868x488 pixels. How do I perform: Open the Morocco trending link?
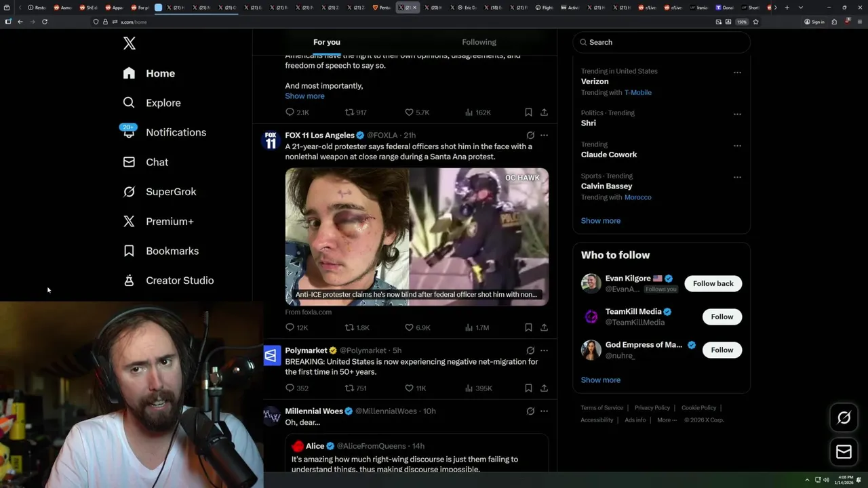point(637,197)
